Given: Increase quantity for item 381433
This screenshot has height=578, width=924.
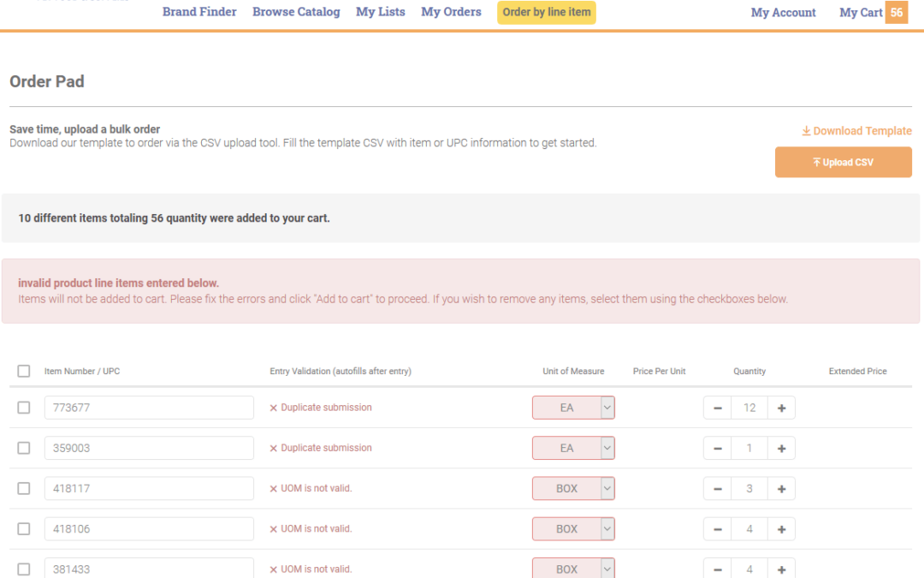Looking at the screenshot, I should 781,569.
